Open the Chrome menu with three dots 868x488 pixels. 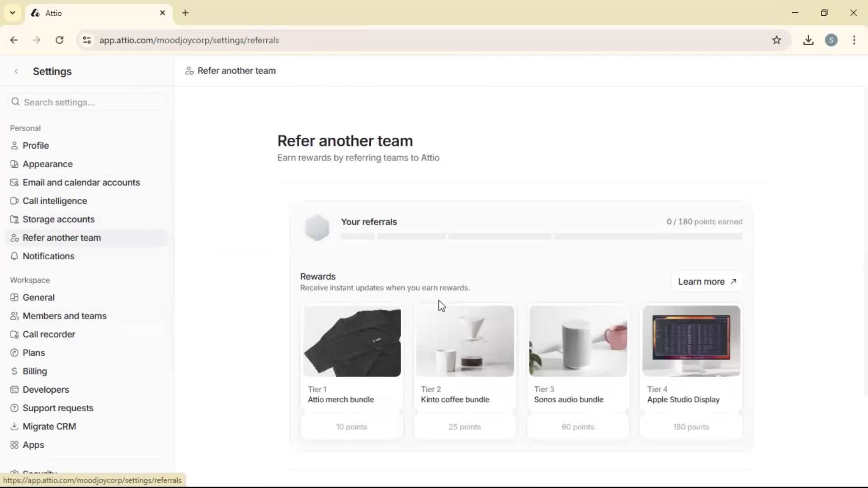coord(854,40)
